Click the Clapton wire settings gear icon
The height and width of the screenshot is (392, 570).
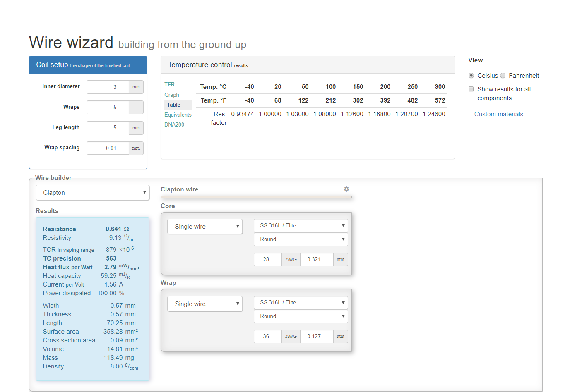coord(346,189)
